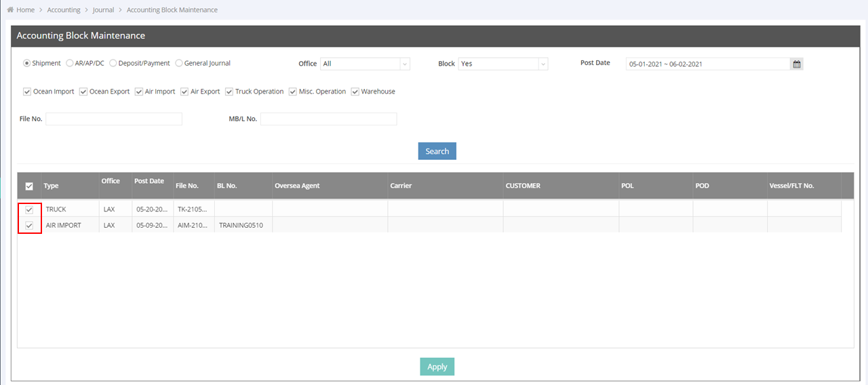Expand the Office dropdown
Screen dimensions: 868x385
366,64
